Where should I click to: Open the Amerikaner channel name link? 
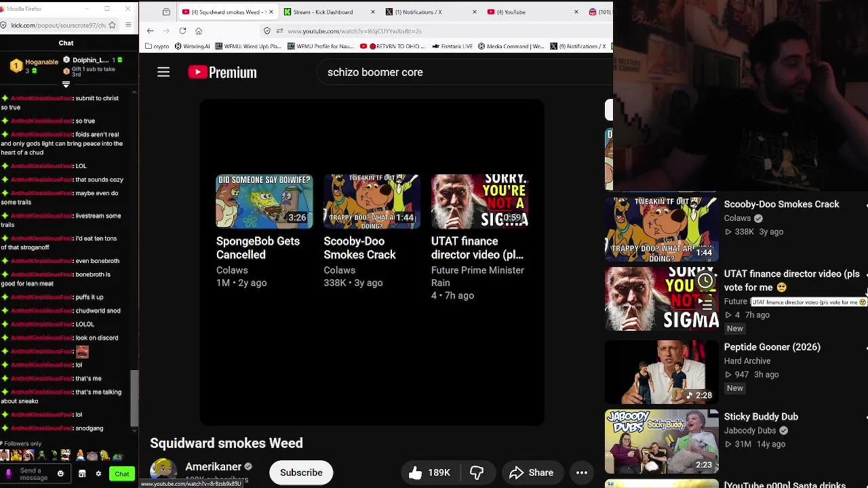coord(213,466)
